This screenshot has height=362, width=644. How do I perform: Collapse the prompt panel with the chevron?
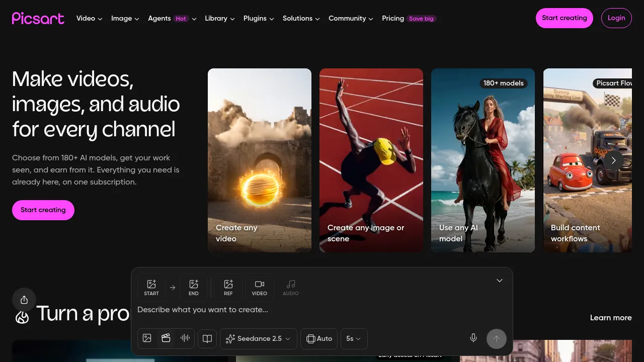[x=500, y=281]
